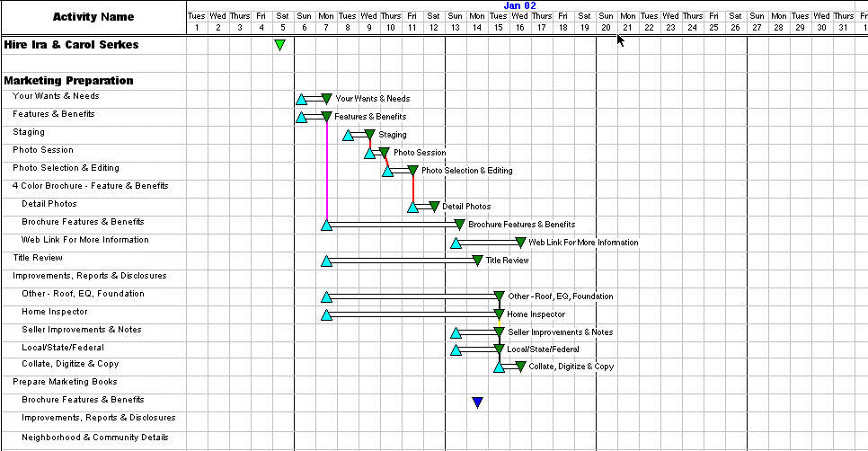Click the Activity Name column header
The width and height of the screenshot is (868, 451).
point(93,17)
